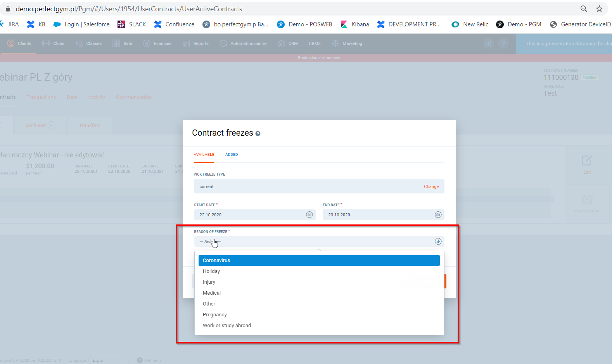This screenshot has height=364, width=612.
Task: Choose Medical as freeze reason
Action: point(212,293)
